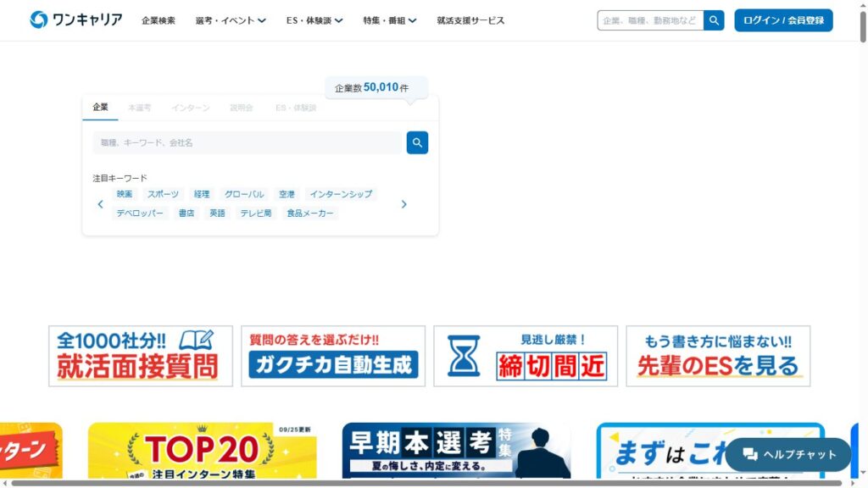Click the horizontal scrollbar thumb at bottom
This screenshot has width=868, height=488.
(x=424, y=483)
